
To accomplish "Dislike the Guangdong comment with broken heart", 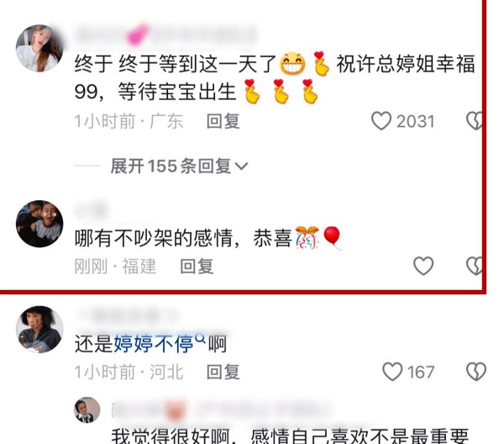I will point(475,121).
